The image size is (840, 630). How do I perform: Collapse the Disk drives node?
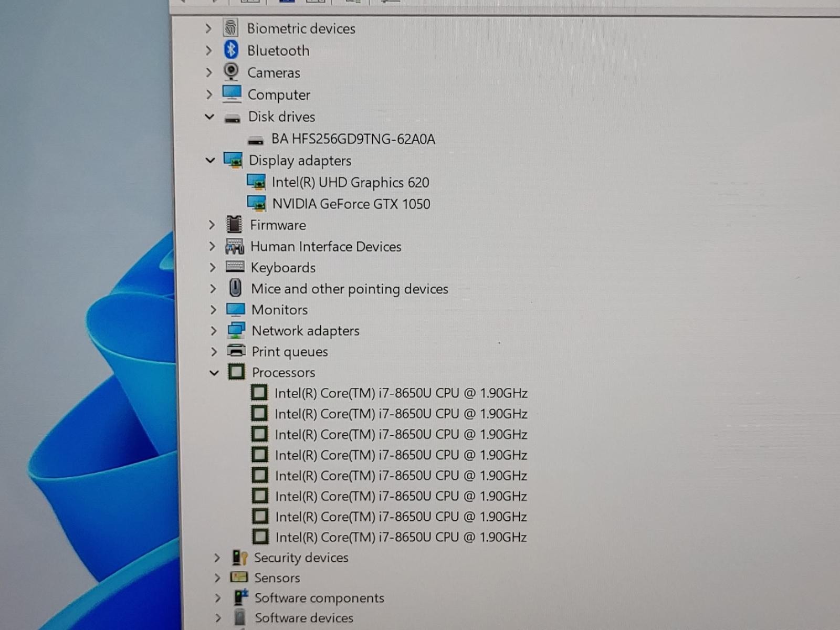(x=209, y=117)
